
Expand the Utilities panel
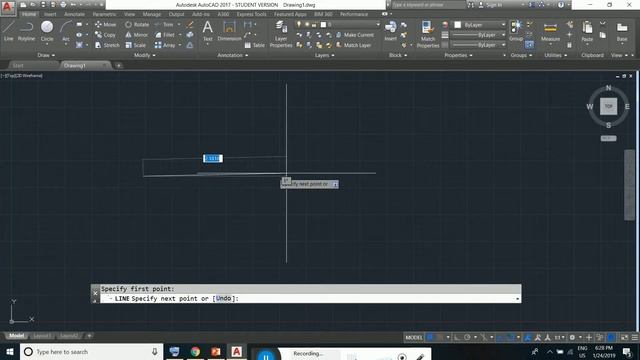[556, 55]
